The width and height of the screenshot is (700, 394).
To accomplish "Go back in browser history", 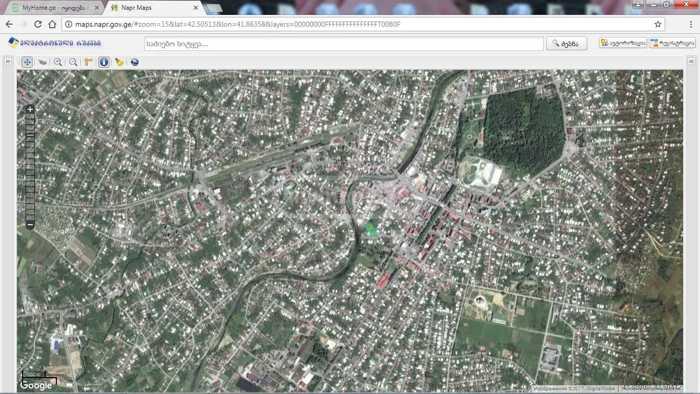I will click(9, 24).
